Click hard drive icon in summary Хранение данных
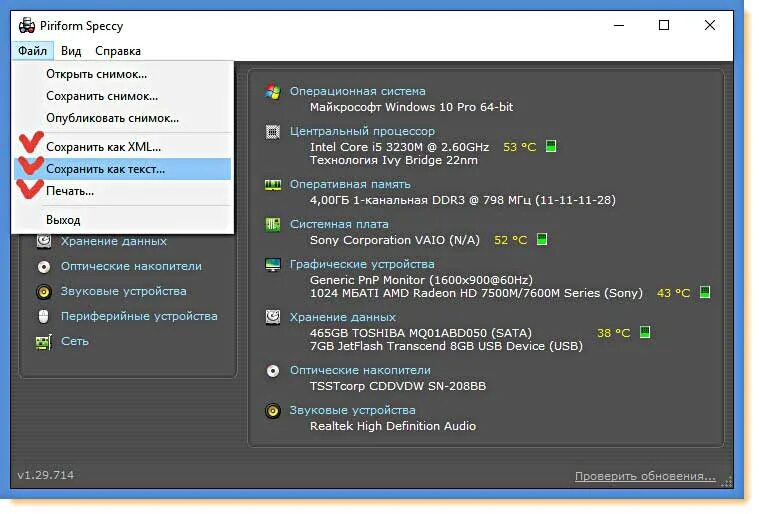 click(x=273, y=317)
